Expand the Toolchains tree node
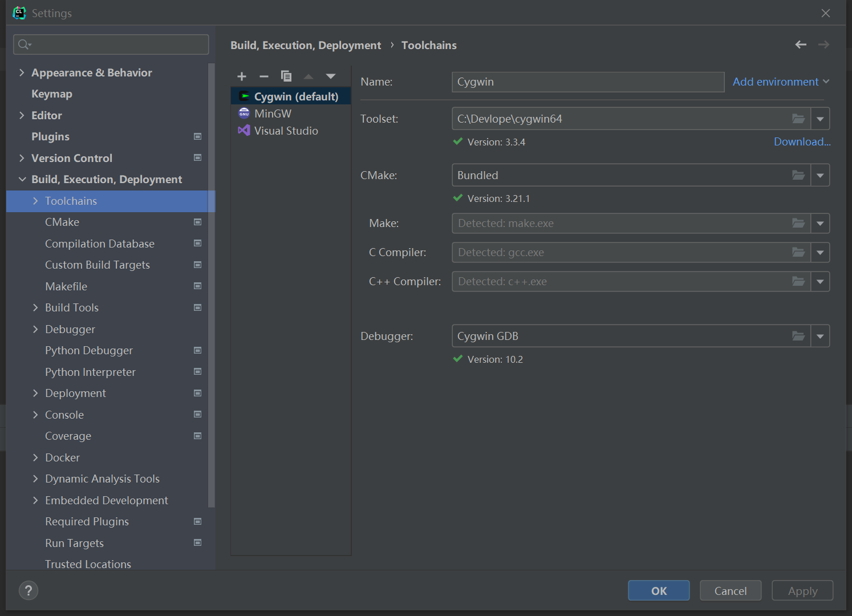This screenshot has width=852, height=616. 35,201
